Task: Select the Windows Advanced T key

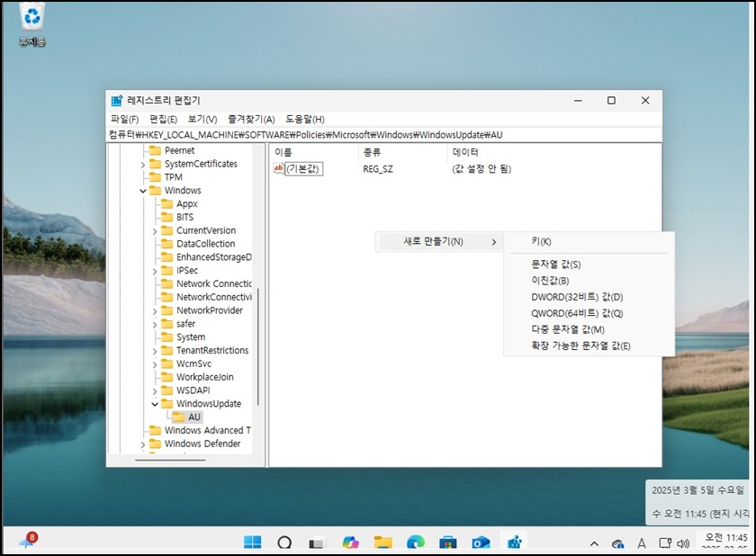Action: point(207,431)
